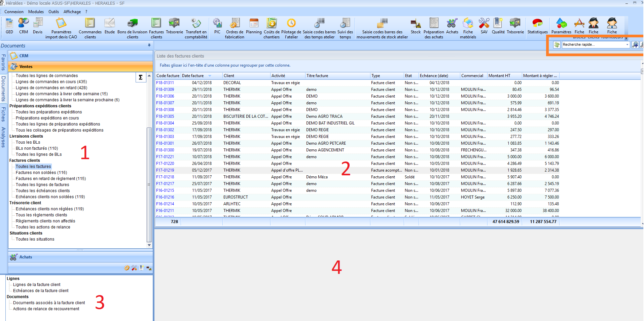Open the SAV tools icon
Viewport: 644px width, 321px height.
(484, 24)
